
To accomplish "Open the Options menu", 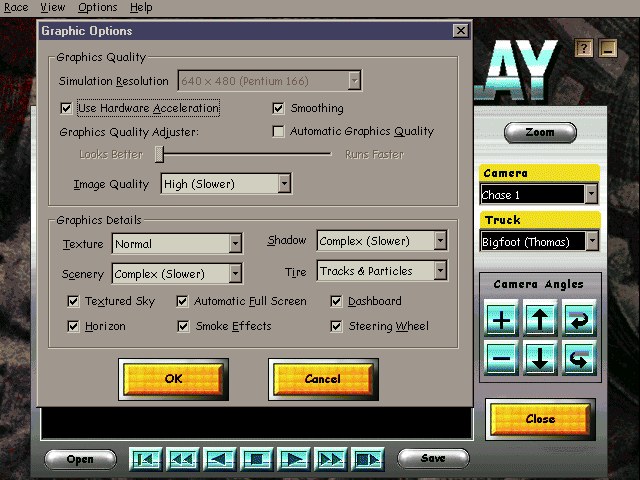I will click(98, 7).
